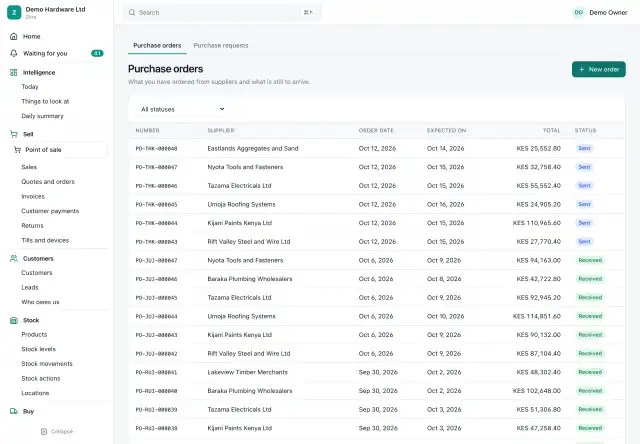Click the Buy truck icon
640x444 pixels.
pos(13,411)
